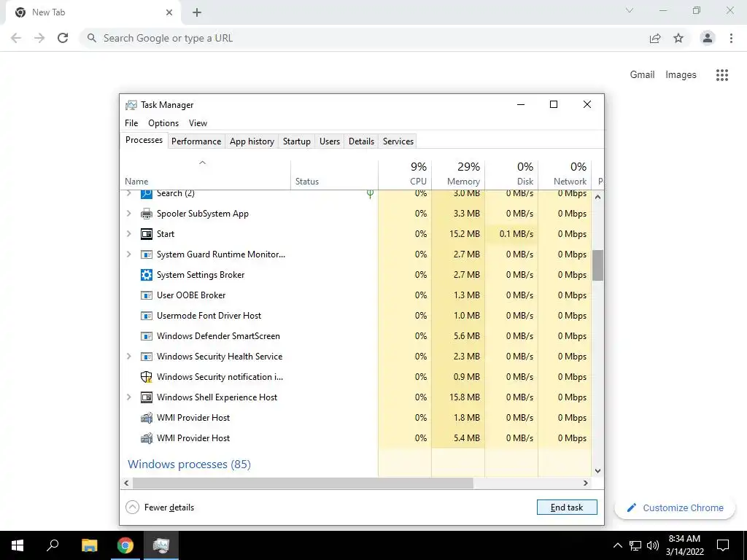Collapse with the Fewer details arrow

click(x=133, y=507)
